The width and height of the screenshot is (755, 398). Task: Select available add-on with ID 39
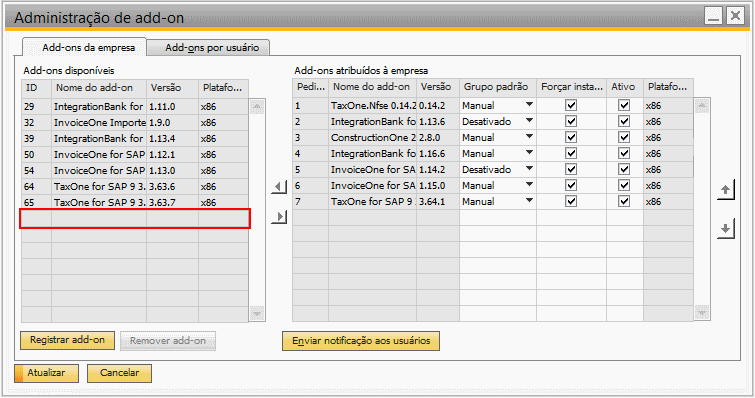135,139
